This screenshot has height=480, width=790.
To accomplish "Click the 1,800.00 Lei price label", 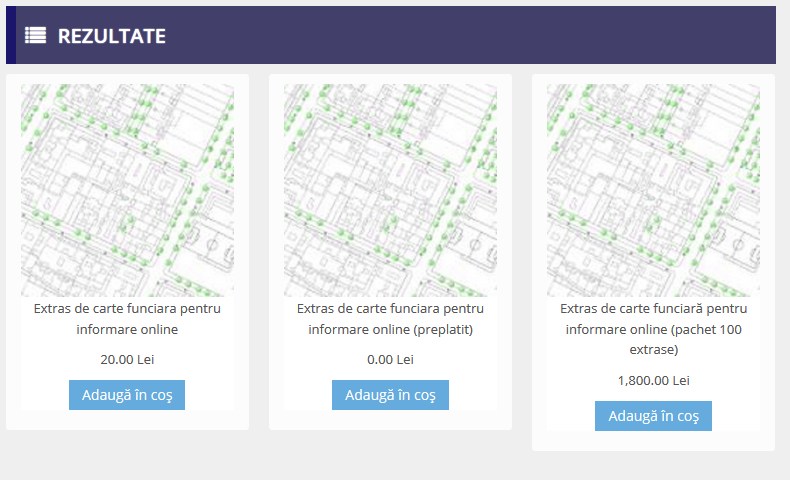I will [x=653, y=380].
